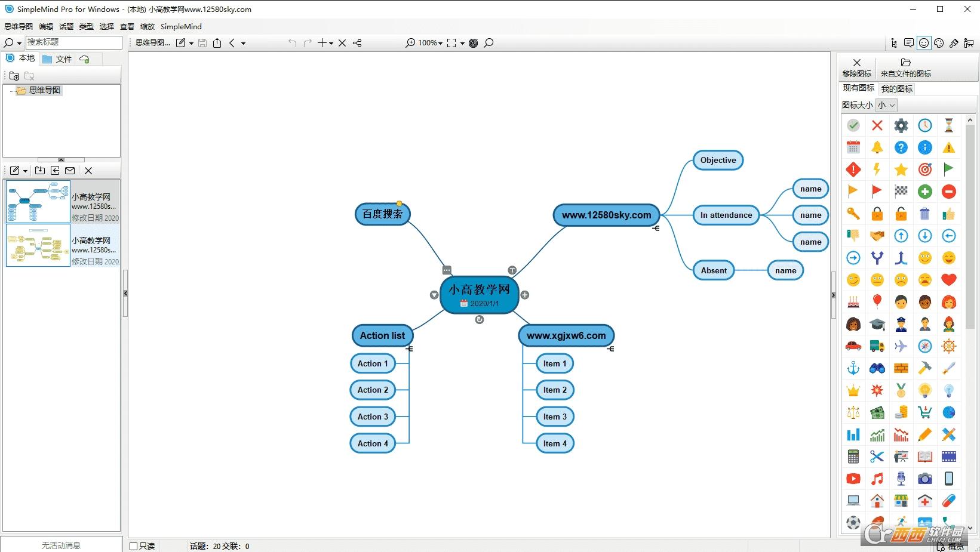Open the style palette panel icon
The width and height of the screenshot is (980, 552).
(x=939, y=43)
